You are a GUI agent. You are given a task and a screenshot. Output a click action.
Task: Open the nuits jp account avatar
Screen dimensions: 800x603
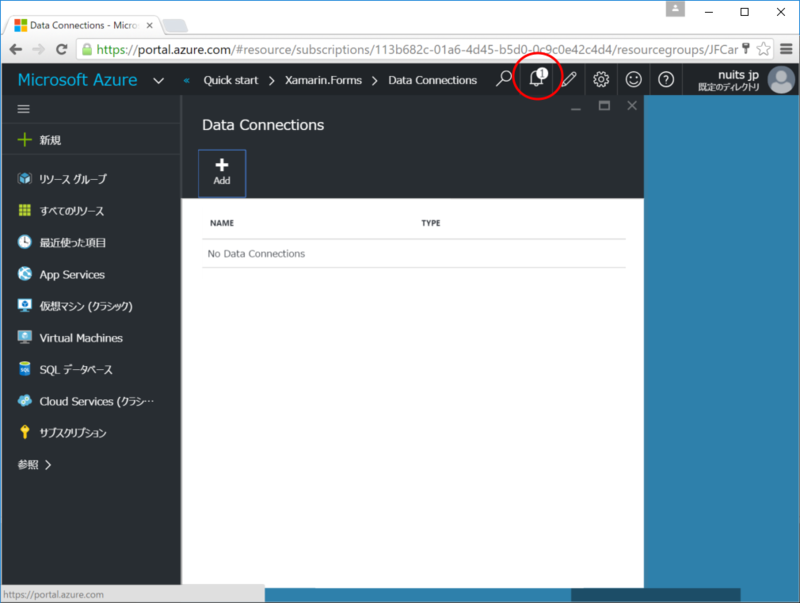[781, 80]
